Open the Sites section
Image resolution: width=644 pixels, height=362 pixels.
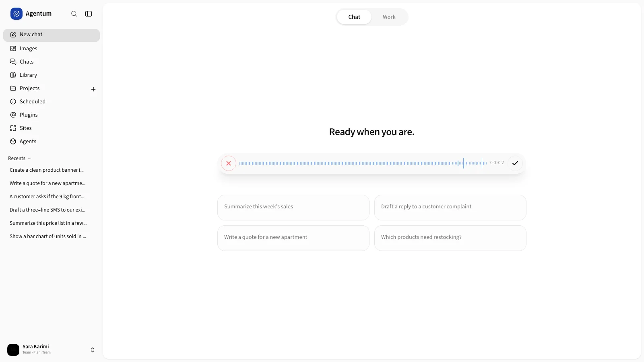point(52,128)
